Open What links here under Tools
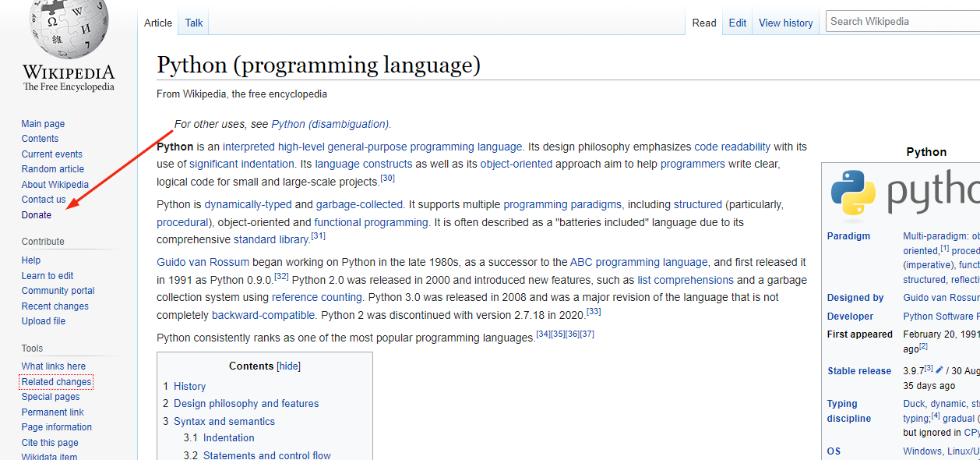Image resolution: width=980 pixels, height=460 pixels. point(54,366)
